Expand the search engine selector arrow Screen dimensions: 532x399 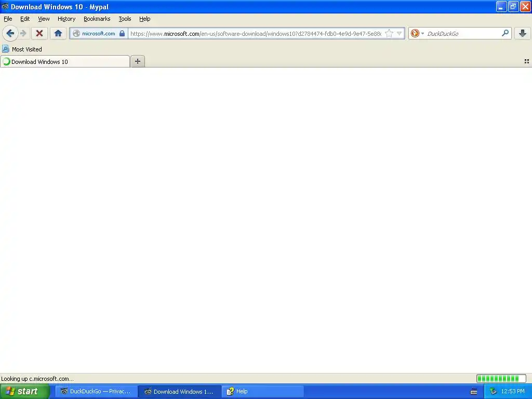422,33
